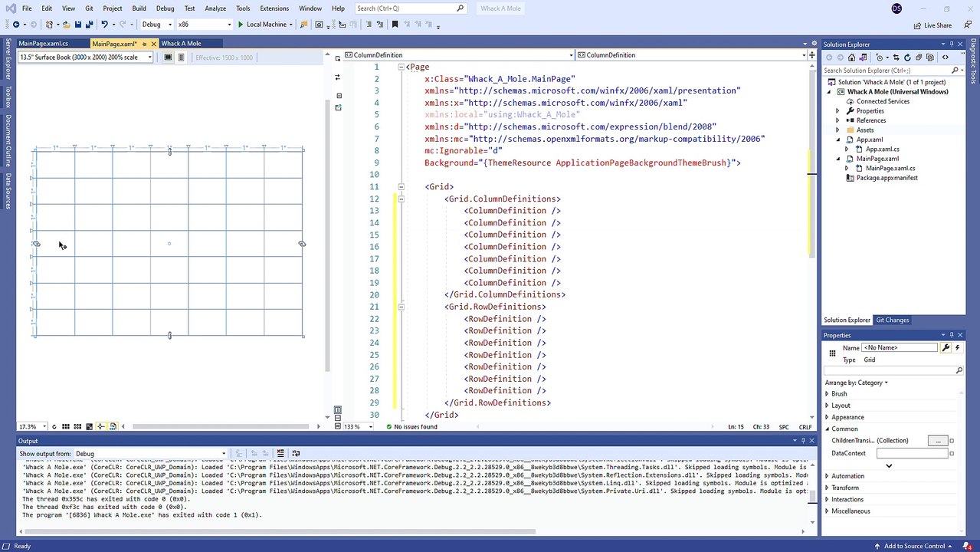Click the bookmark toolbar icon
This screenshot has height=552, width=980.
pos(395,24)
